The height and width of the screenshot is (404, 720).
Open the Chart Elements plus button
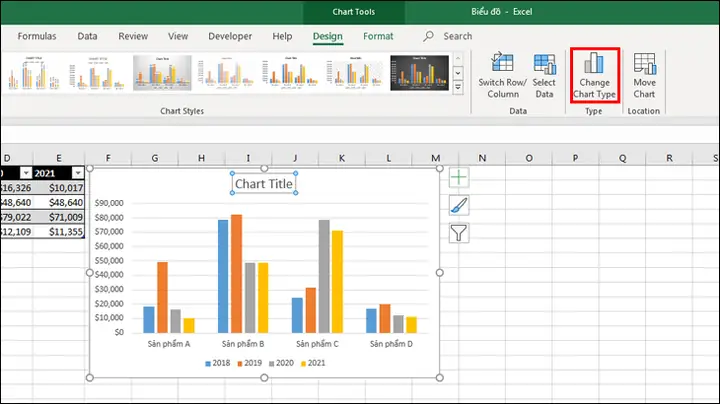click(x=459, y=178)
